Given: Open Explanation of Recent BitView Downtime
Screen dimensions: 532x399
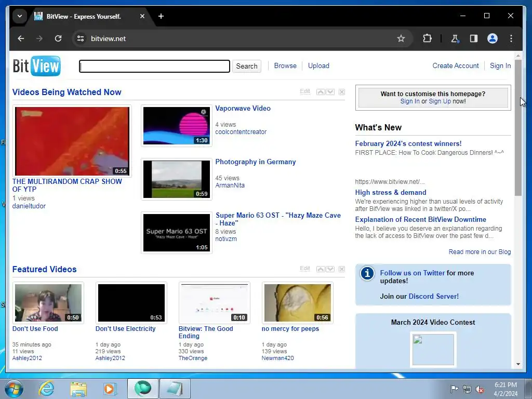Looking at the screenshot, I should coord(420,220).
